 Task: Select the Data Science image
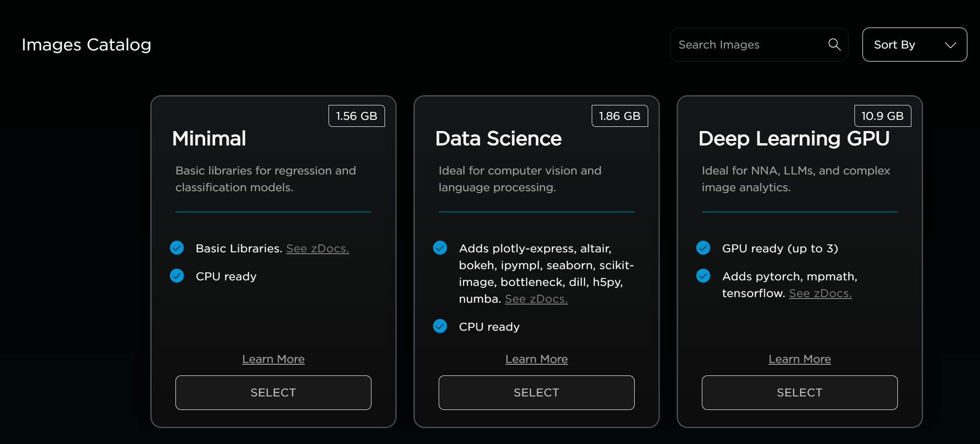[537, 393]
